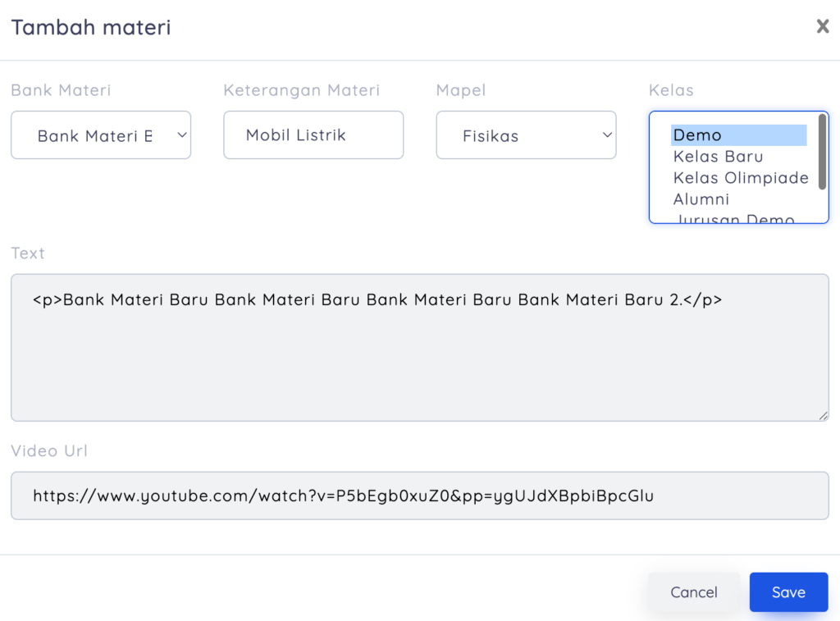Click the Mapel label

pyautogui.click(x=460, y=90)
